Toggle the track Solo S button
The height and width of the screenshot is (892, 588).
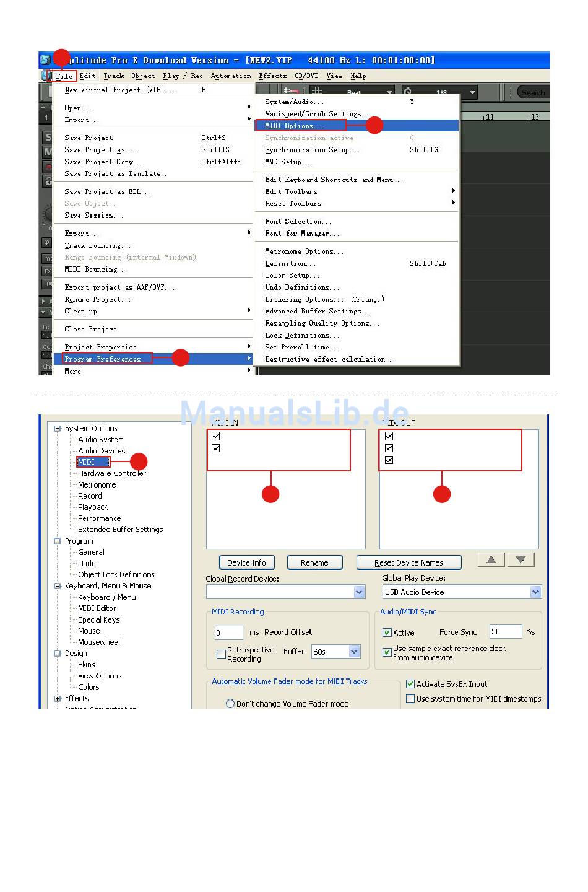(x=48, y=138)
